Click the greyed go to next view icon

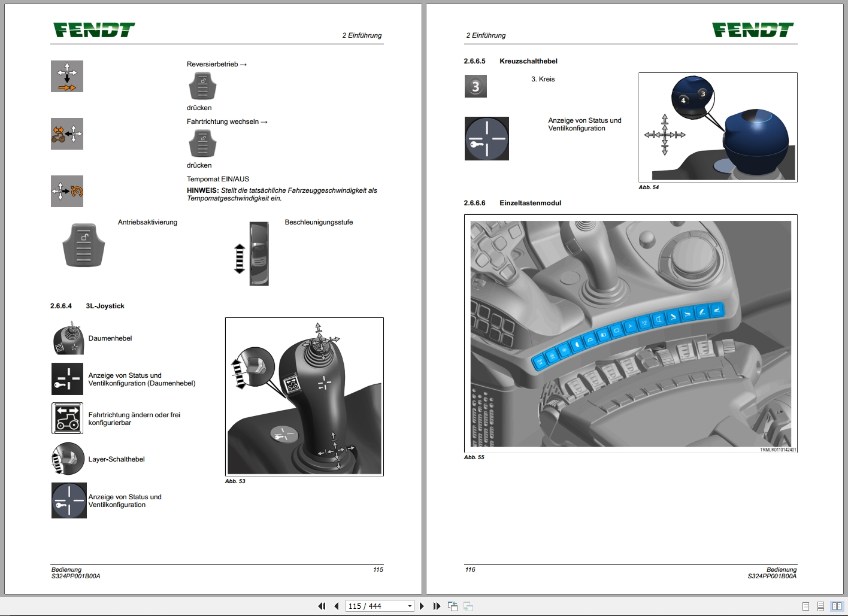tap(468, 606)
